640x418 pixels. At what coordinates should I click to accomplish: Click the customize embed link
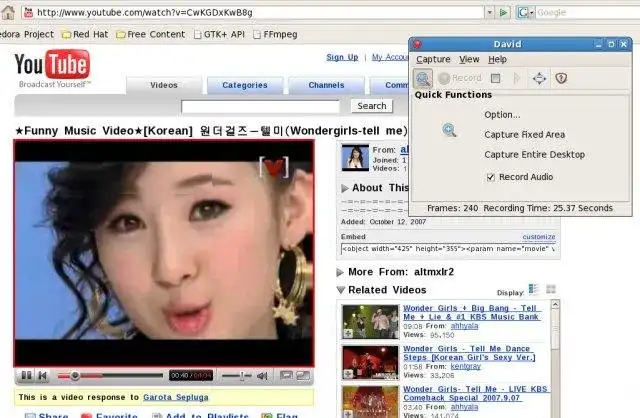point(539,237)
